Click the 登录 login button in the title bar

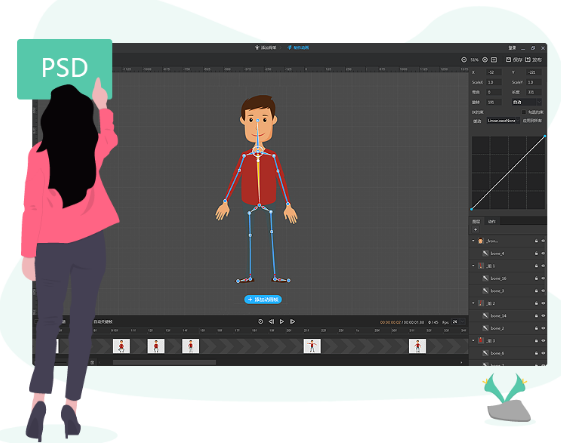(x=512, y=48)
